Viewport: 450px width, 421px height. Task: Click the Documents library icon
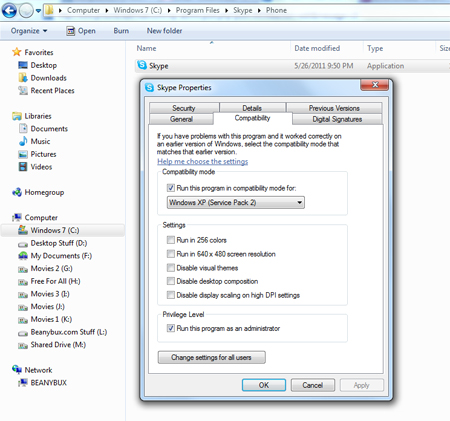pos(23,129)
